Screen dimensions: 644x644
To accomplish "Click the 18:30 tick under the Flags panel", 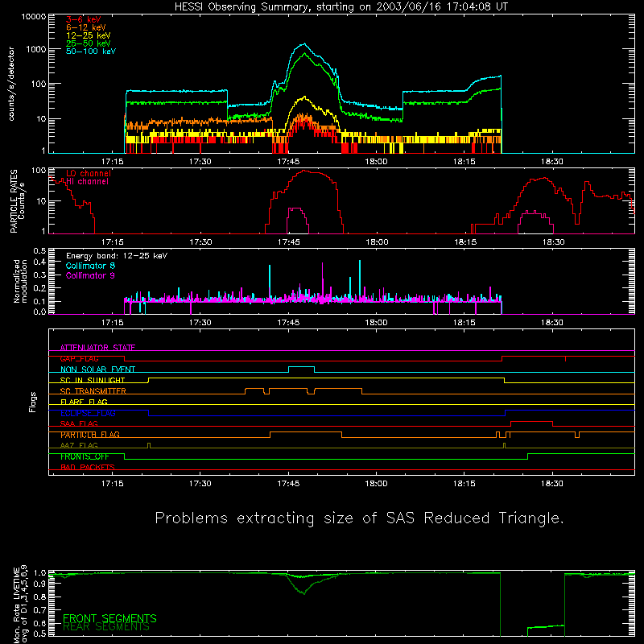I will pyautogui.click(x=552, y=484).
